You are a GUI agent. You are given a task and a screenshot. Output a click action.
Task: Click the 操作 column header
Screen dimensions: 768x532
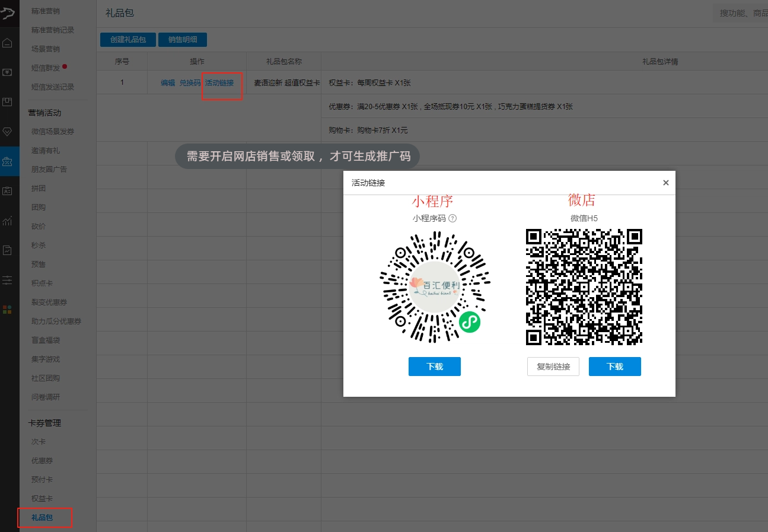pos(197,61)
